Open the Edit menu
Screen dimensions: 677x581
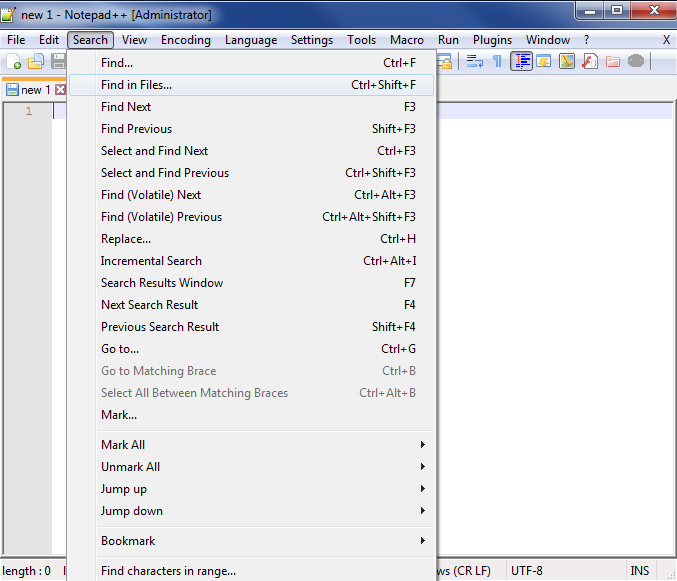(x=49, y=40)
